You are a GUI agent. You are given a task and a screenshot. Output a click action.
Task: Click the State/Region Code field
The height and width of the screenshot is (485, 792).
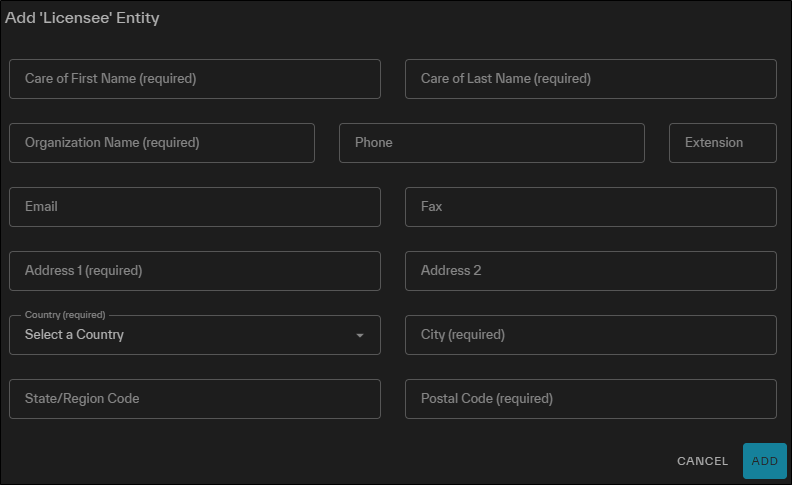click(194, 399)
